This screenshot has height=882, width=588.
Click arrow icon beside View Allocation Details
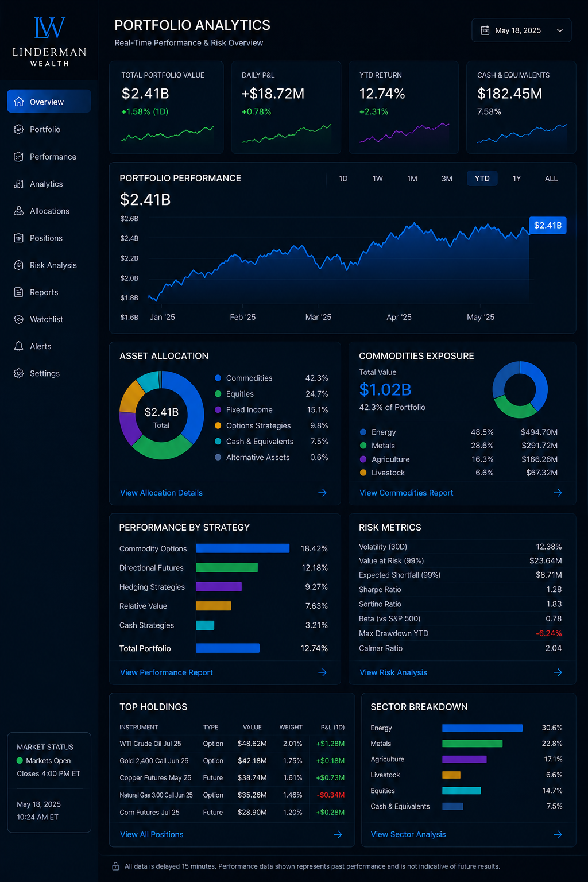point(323,493)
